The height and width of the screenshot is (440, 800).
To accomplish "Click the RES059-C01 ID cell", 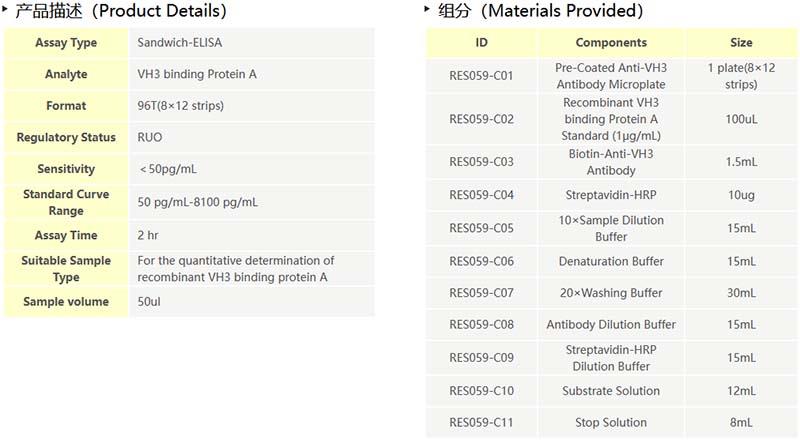I will [x=481, y=76].
